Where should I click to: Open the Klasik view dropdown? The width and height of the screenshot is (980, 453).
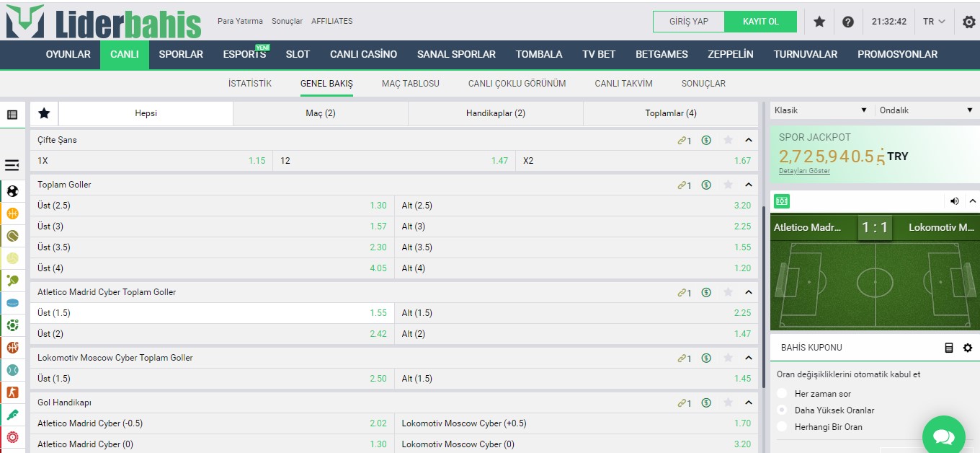(x=821, y=110)
